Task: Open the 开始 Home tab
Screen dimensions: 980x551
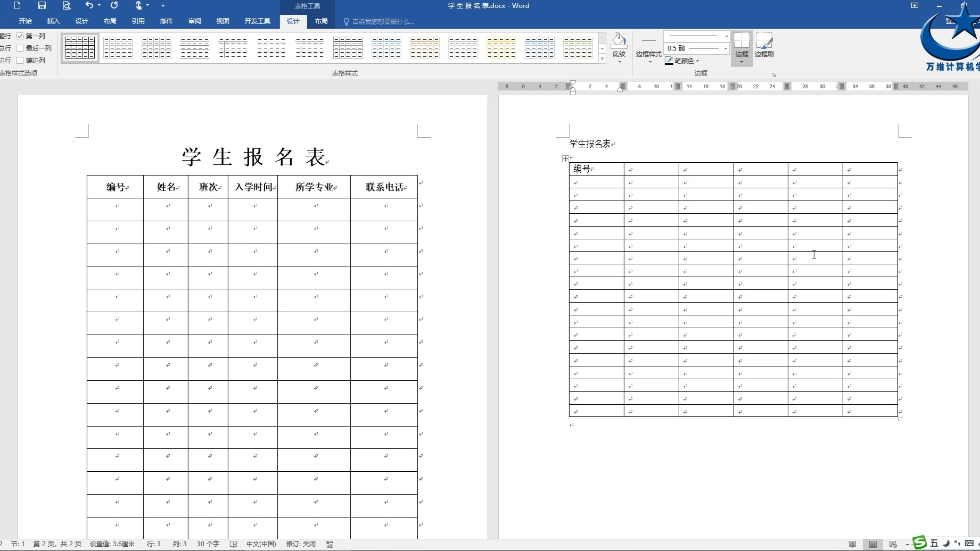Action: [25, 21]
